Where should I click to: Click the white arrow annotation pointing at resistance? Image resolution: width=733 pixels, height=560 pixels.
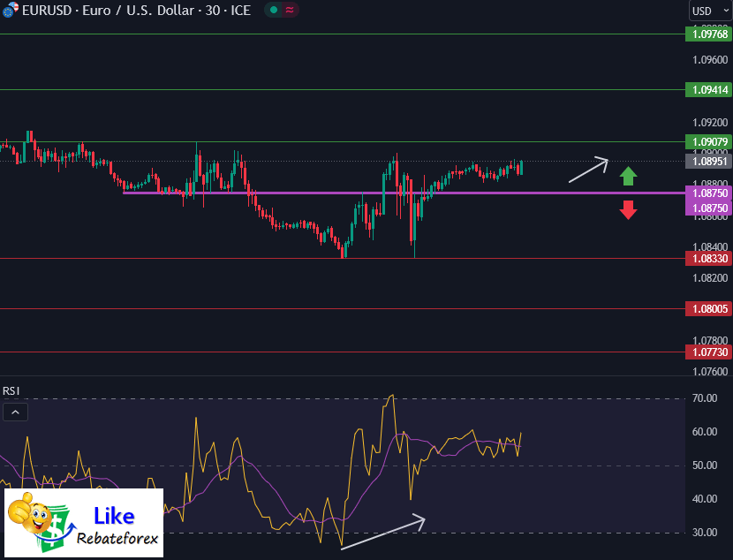point(587,170)
